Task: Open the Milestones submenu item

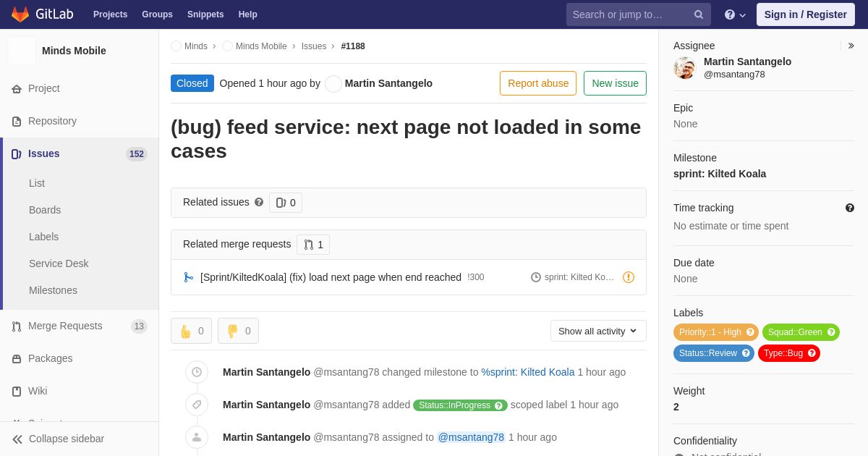Action: (53, 290)
